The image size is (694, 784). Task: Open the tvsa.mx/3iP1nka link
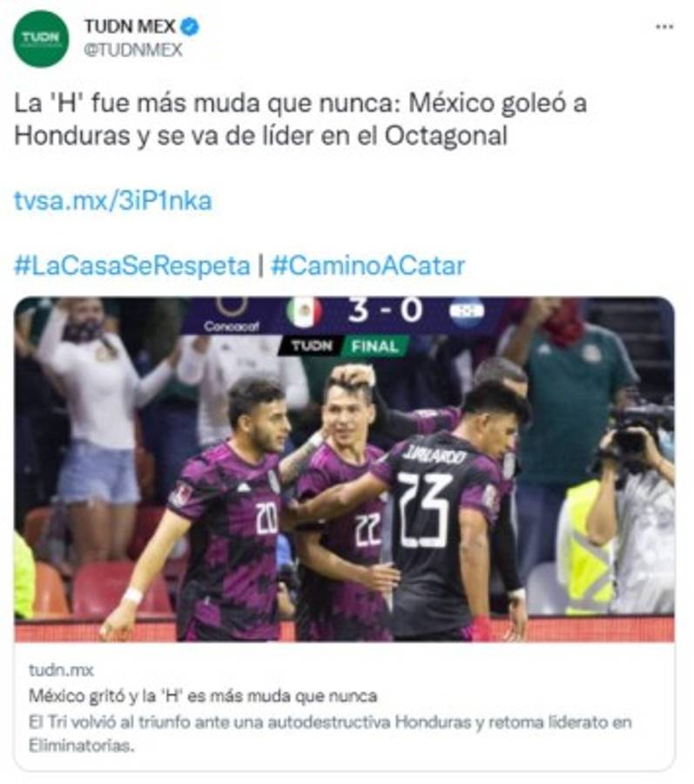click(113, 200)
